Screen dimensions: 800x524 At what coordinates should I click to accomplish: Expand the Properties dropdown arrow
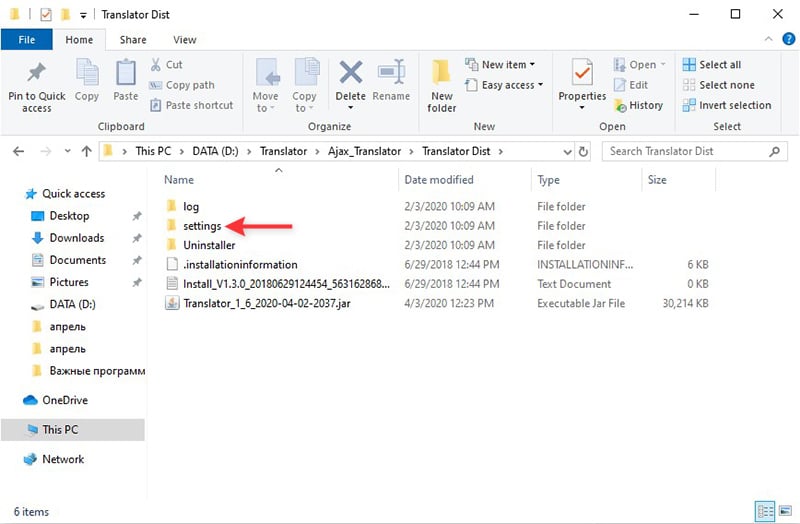click(582, 108)
